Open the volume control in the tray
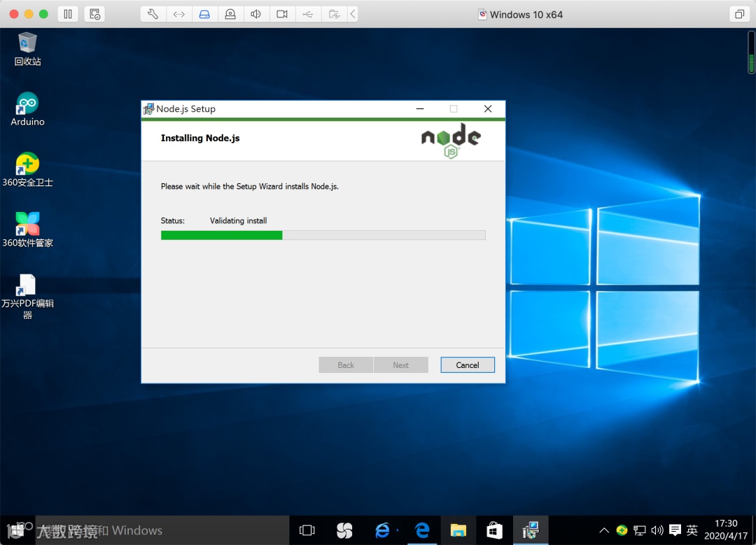This screenshot has height=545, width=756. pos(657,530)
